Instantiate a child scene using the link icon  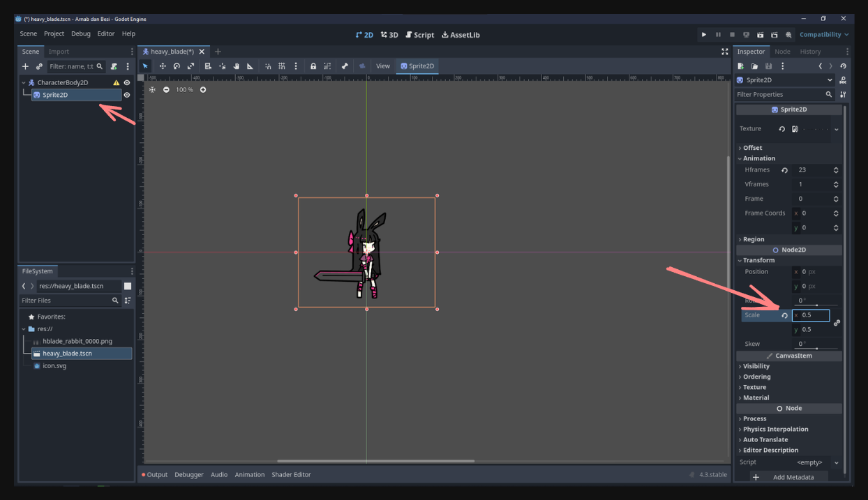pos(39,66)
